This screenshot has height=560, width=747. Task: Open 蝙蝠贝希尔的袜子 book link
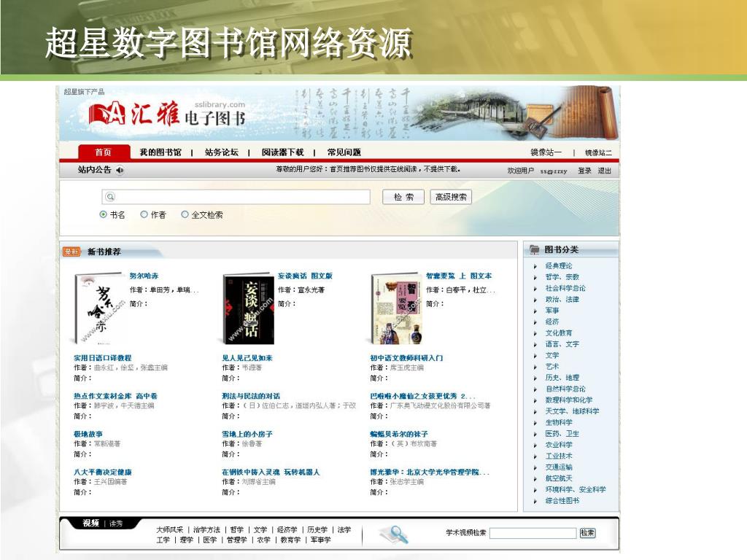(399, 434)
